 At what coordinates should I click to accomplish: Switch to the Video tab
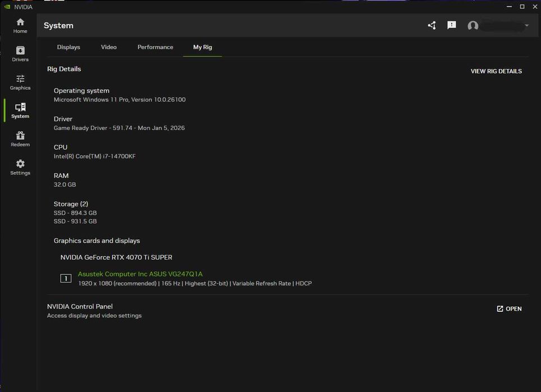[x=109, y=47]
